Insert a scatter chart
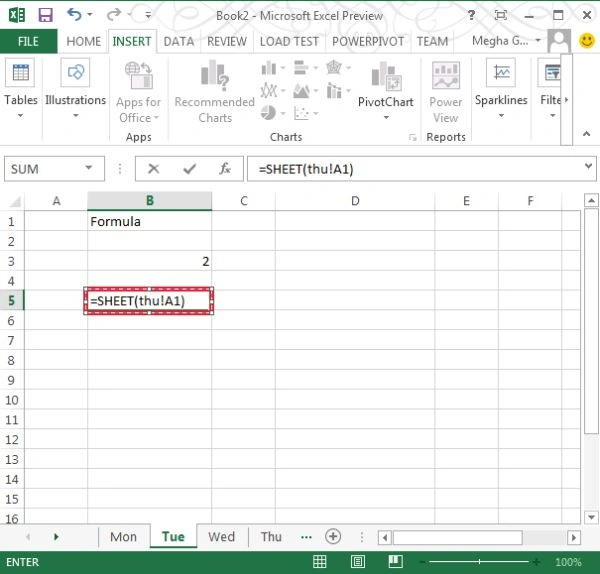 302,113
